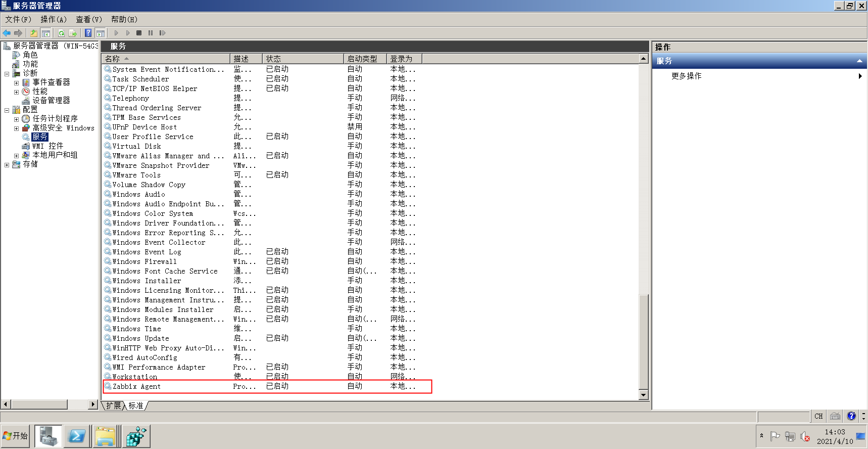Image resolution: width=868 pixels, height=449 pixels.
Task: Click the services list scroll-up arrow
Action: tap(643, 59)
